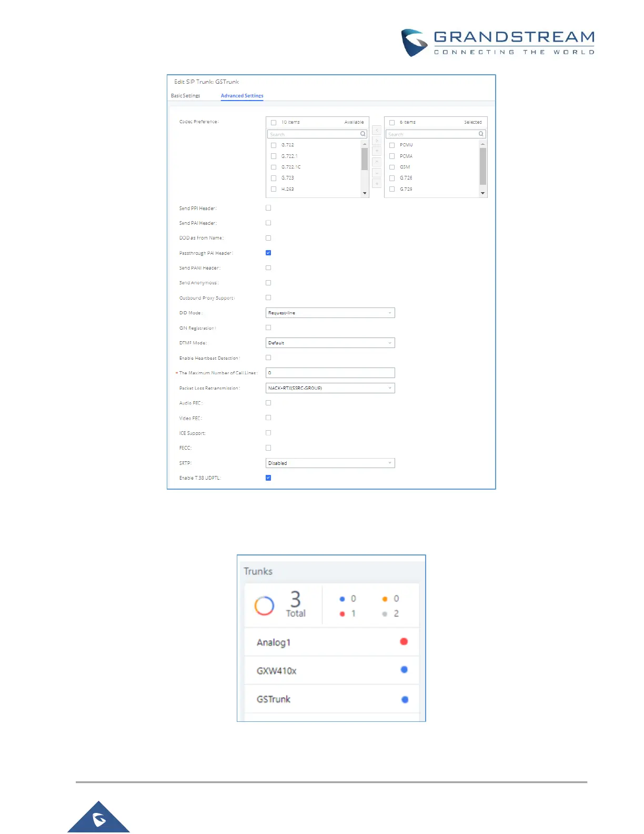Image resolution: width=644 pixels, height=834 pixels.
Task: Click the move-right arrow between codec lists
Action: click(377, 141)
